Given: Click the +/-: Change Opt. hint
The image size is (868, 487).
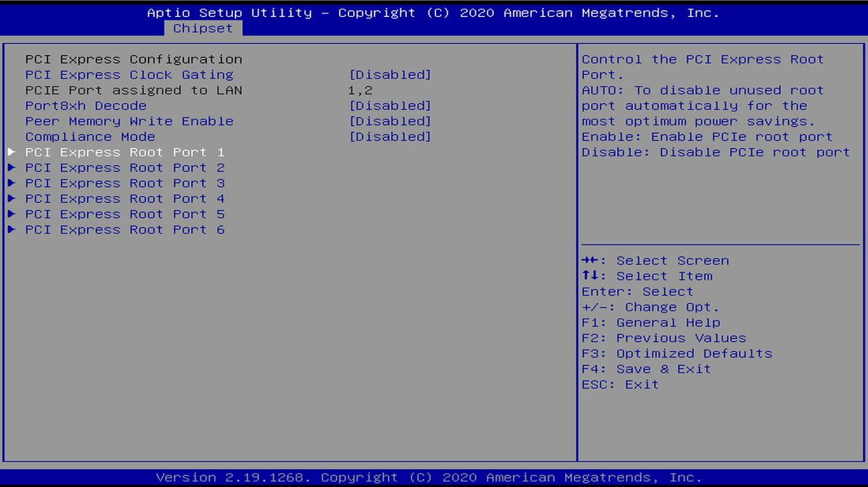Looking at the screenshot, I should [x=651, y=308].
